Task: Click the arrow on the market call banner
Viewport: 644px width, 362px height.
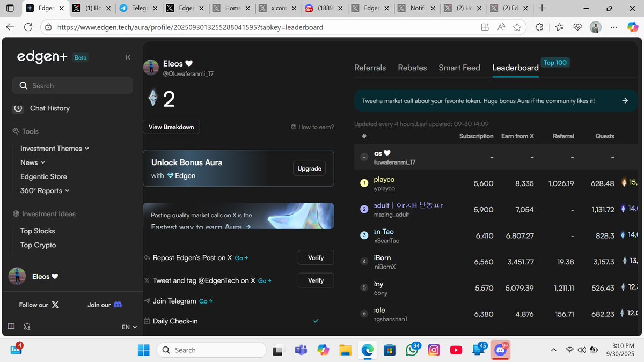Action: click(625, 100)
